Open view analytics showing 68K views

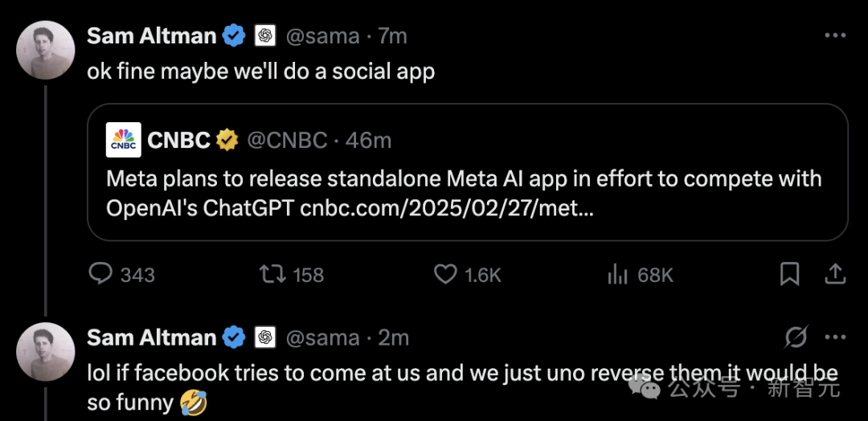point(617,275)
